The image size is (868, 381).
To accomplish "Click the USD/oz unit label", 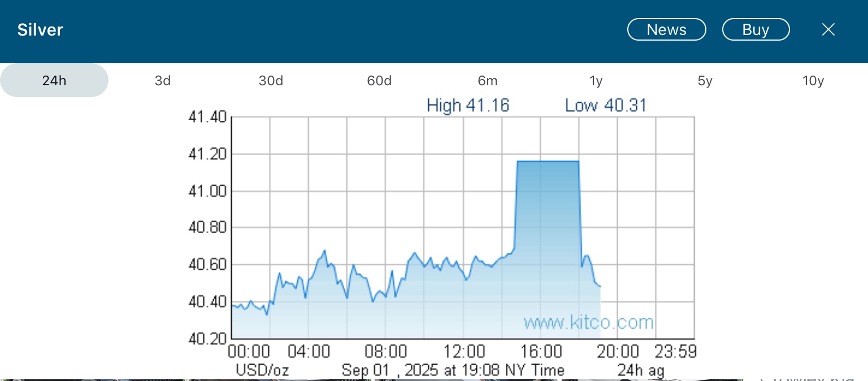I will click(x=262, y=370).
